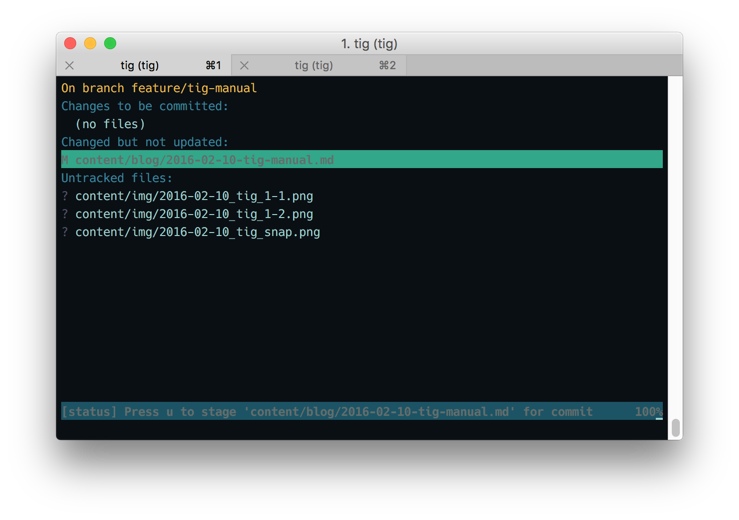Click the ⌘2 shortcut label on second tab
The width and height of the screenshot is (739, 520).
pyautogui.click(x=387, y=66)
